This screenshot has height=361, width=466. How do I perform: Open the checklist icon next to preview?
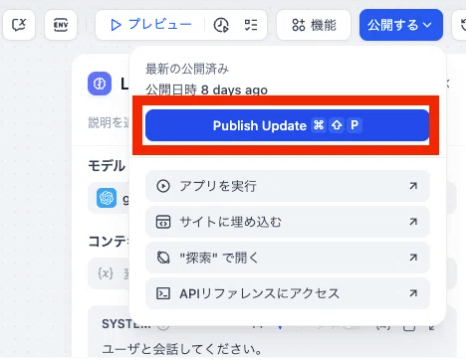tap(251, 25)
